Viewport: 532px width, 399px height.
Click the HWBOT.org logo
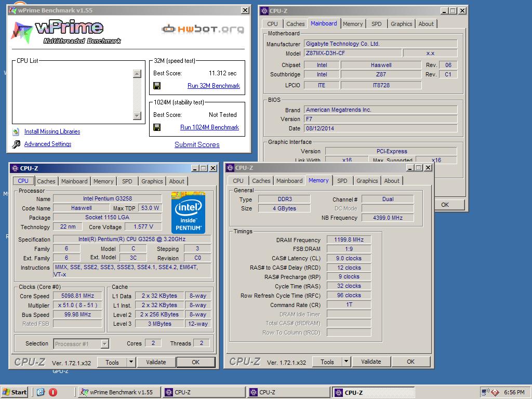click(x=203, y=29)
